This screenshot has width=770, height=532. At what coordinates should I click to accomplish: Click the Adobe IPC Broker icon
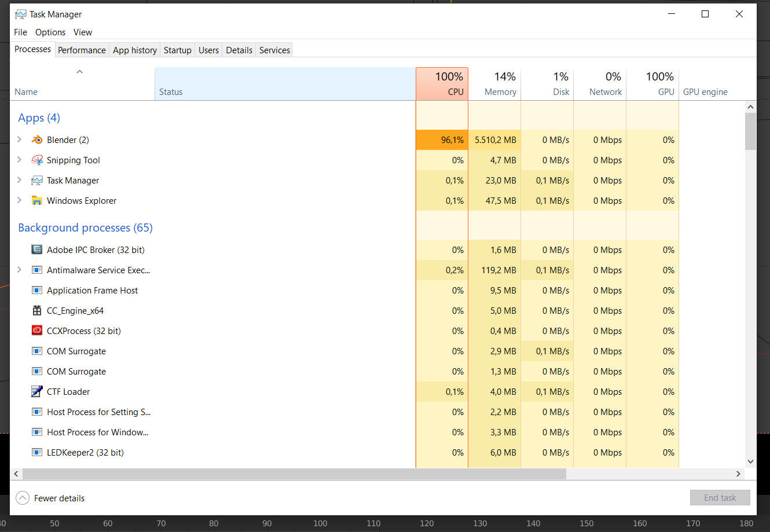coord(37,250)
